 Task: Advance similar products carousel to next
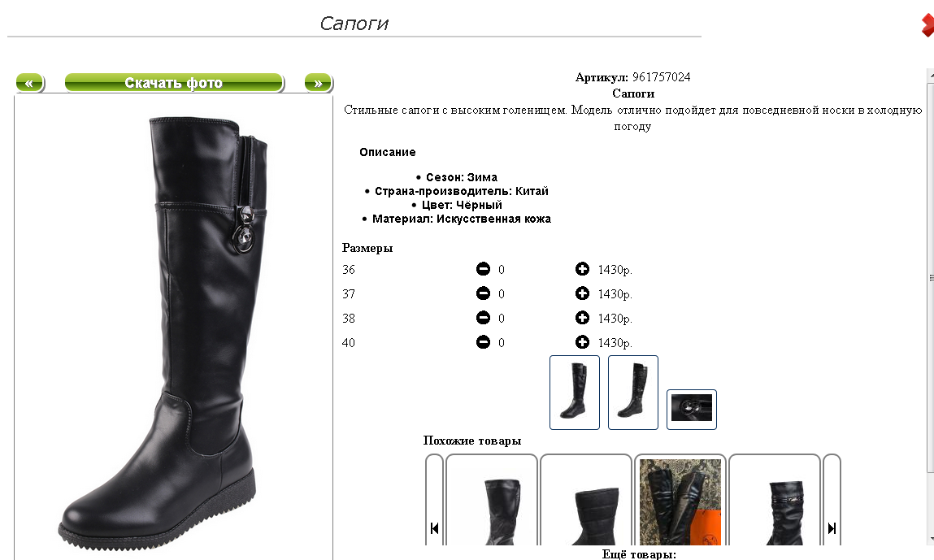coord(832,527)
